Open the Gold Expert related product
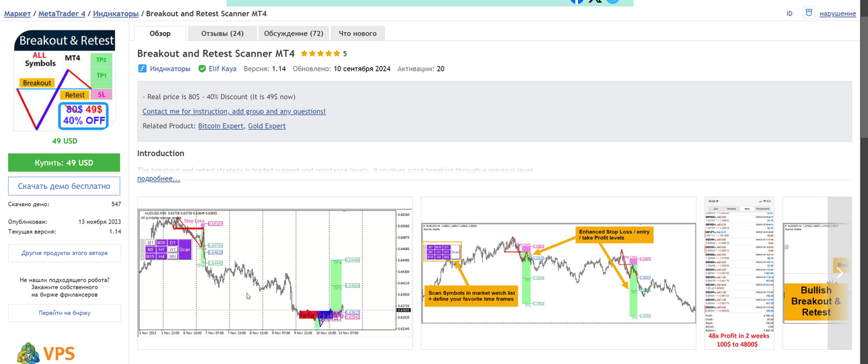 click(x=267, y=126)
